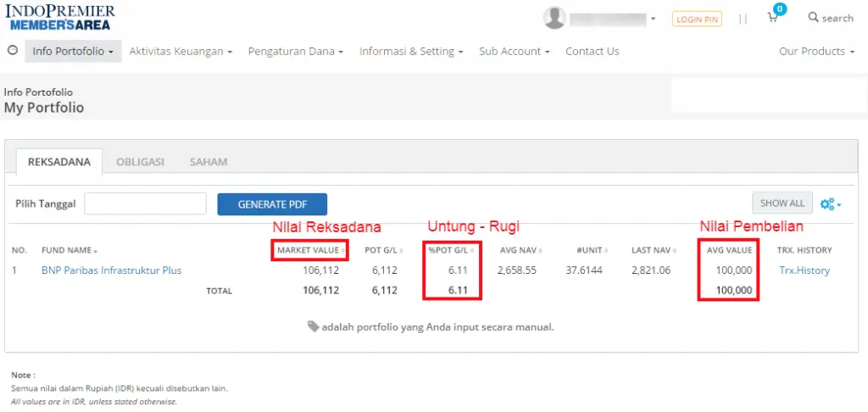The width and height of the screenshot is (868, 412).
Task: Expand the Aktivitas Keuangan menu
Action: tap(181, 51)
